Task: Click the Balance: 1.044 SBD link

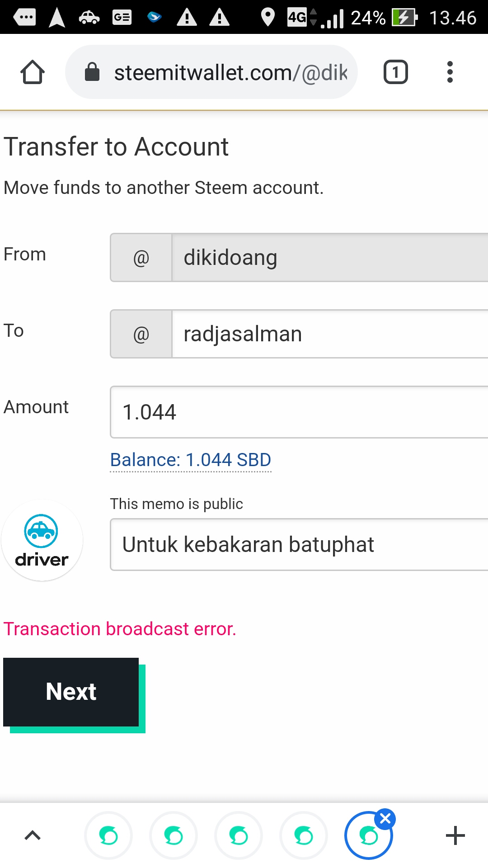Action: [190, 460]
